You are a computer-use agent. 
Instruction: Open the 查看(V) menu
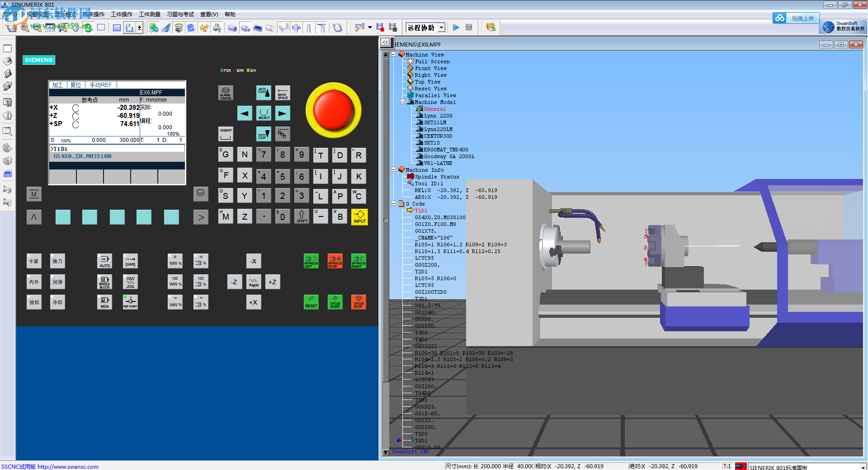pyautogui.click(x=209, y=14)
